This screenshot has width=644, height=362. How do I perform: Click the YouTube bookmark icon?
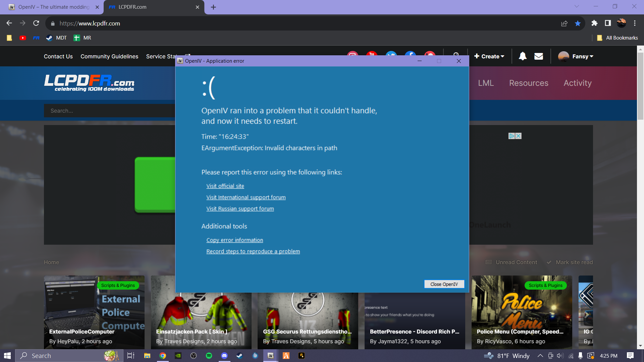[x=23, y=38]
